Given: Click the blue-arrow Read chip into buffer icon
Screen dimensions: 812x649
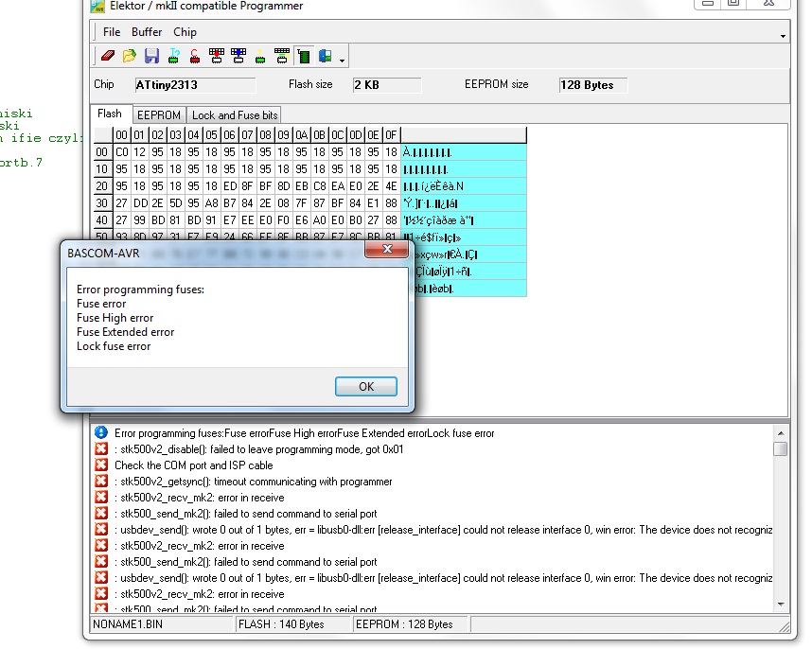Looking at the screenshot, I should pyautogui.click(x=238, y=56).
